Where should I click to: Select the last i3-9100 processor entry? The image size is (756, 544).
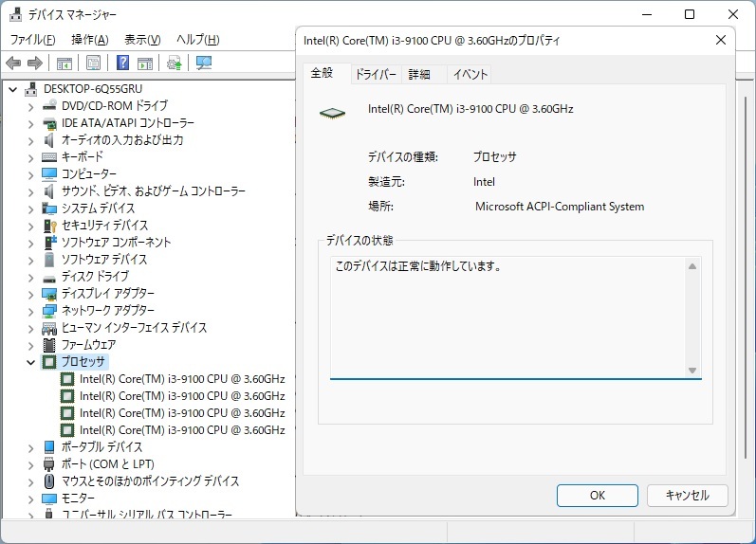pyautogui.click(x=181, y=430)
